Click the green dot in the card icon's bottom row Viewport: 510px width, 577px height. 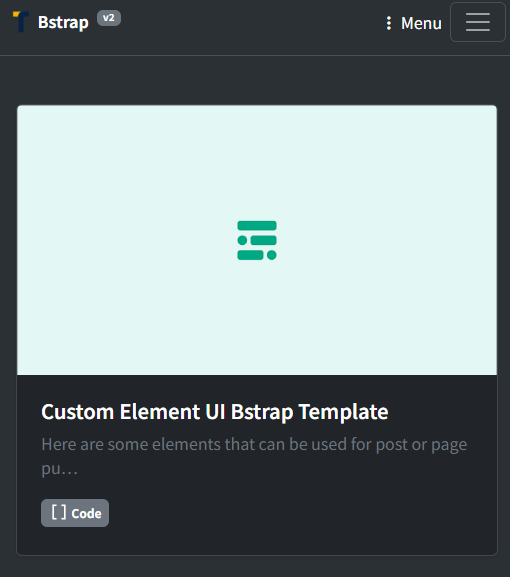pos(272,255)
